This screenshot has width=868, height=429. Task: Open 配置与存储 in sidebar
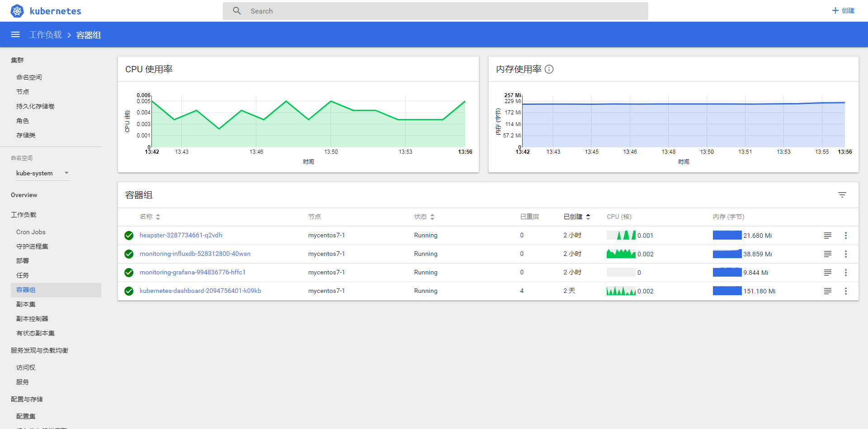[27, 399]
